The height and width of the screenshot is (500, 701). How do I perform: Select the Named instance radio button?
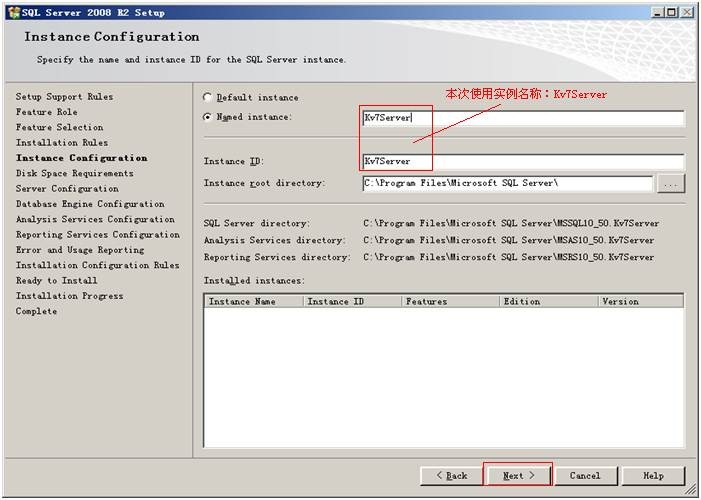(208, 118)
